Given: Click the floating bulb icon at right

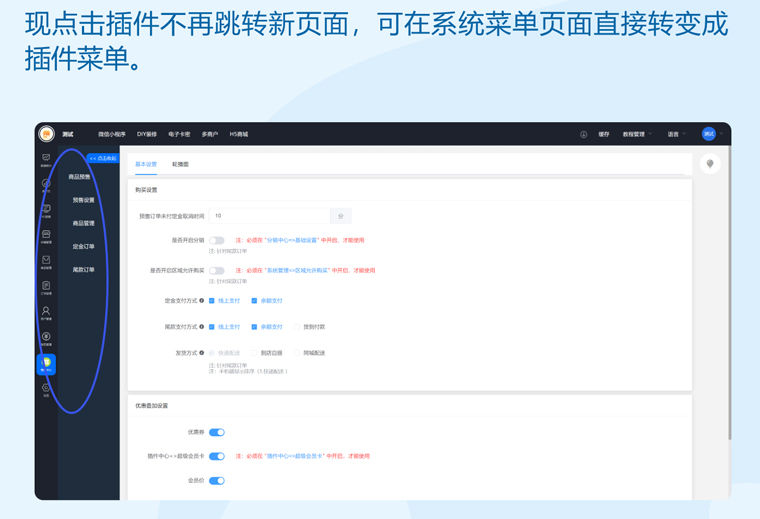Looking at the screenshot, I should pyautogui.click(x=710, y=164).
